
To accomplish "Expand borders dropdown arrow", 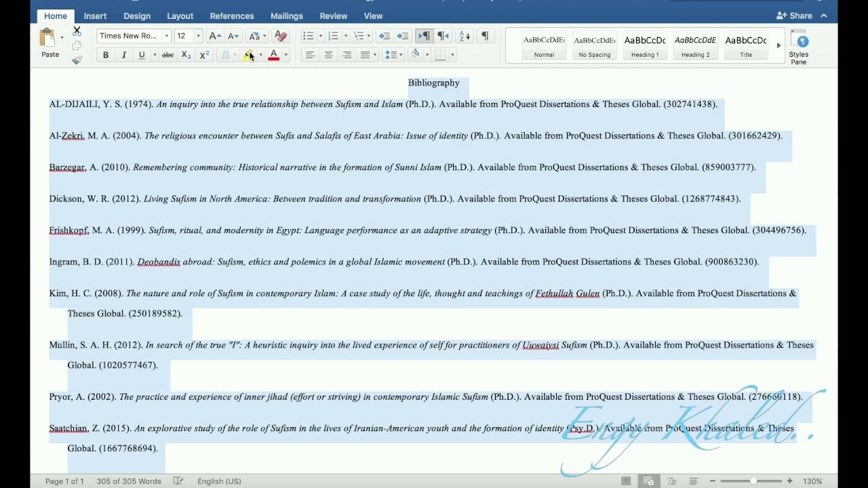I will click(x=452, y=55).
